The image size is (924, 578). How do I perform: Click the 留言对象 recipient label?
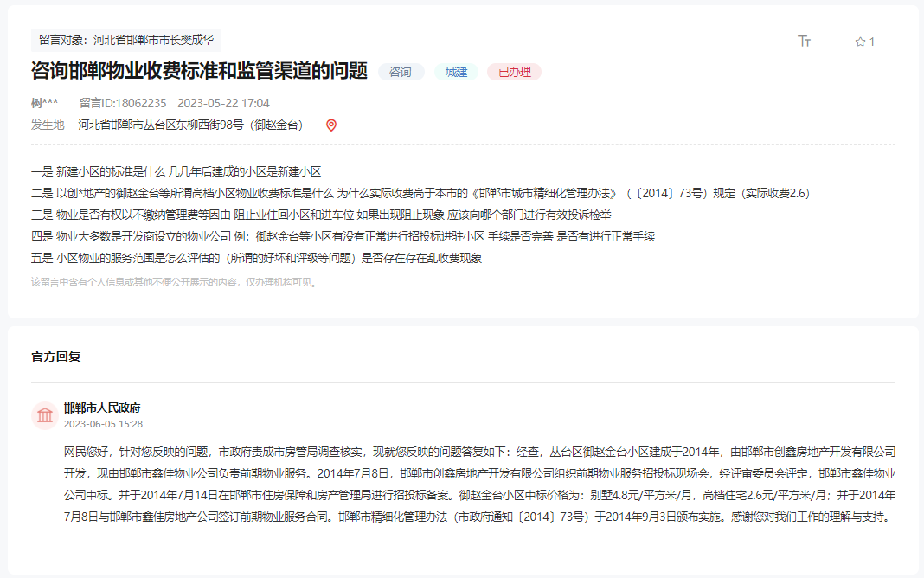126,40
